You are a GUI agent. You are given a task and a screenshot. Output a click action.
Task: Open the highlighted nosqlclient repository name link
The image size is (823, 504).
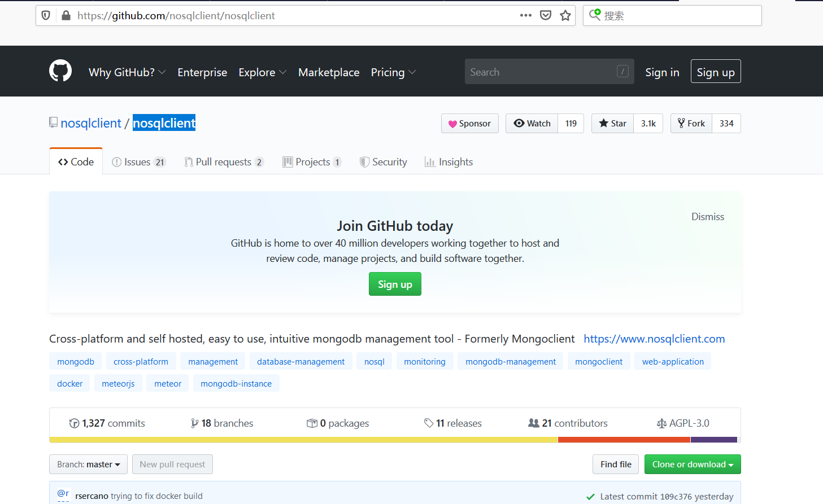point(164,123)
